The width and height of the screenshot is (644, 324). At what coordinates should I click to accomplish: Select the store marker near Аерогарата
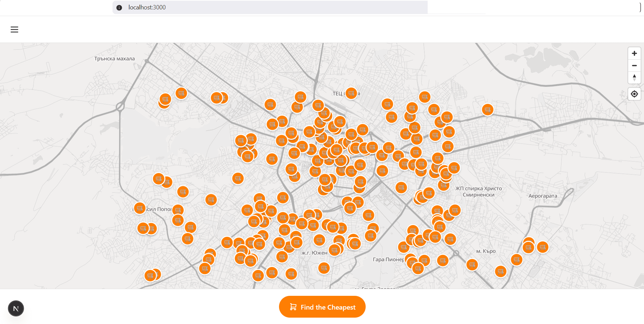(542, 247)
